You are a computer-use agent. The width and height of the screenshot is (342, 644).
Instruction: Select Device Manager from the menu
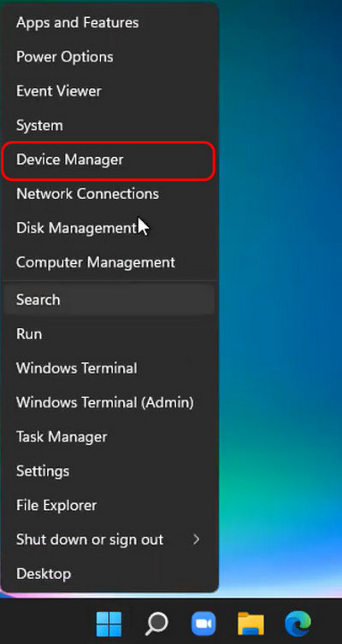click(x=109, y=161)
